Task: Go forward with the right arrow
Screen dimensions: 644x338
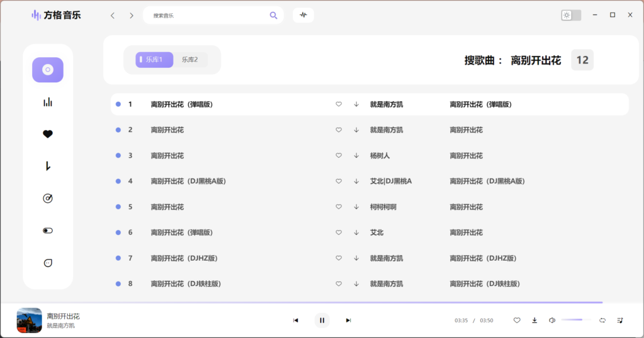Action: tap(131, 16)
